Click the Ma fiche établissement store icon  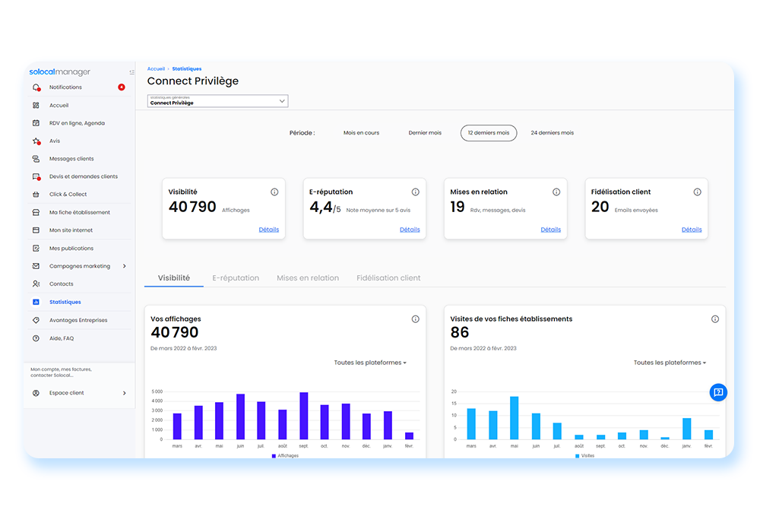pyautogui.click(x=36, y=212)
